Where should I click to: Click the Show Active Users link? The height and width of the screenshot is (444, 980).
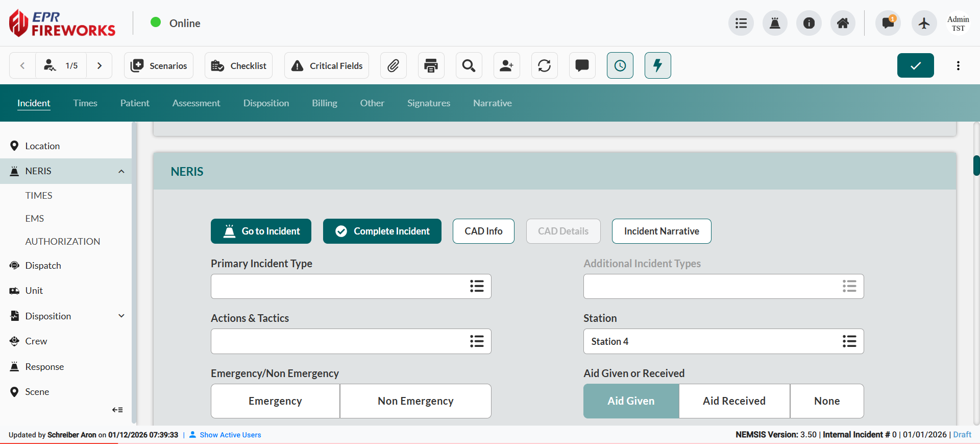(230, 435)
